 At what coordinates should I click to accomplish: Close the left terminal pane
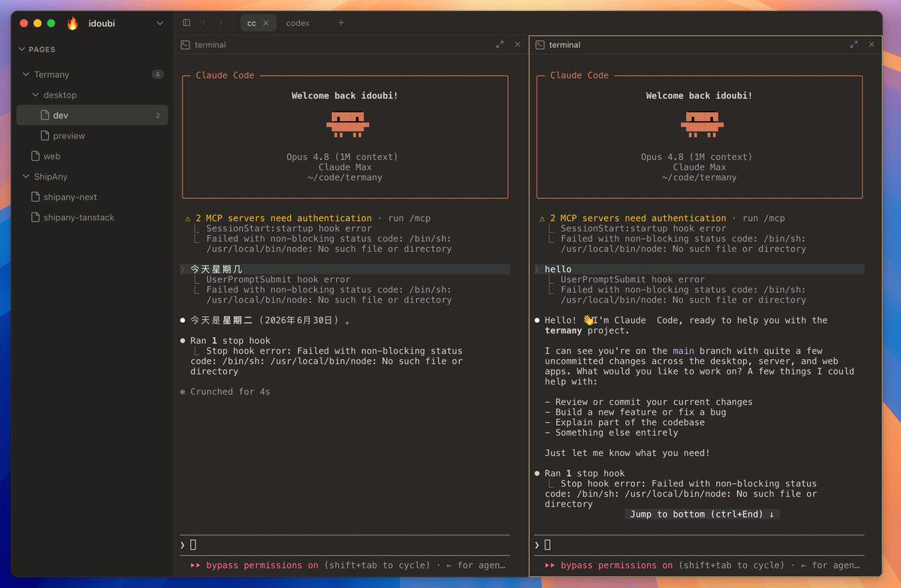[518, 44]
